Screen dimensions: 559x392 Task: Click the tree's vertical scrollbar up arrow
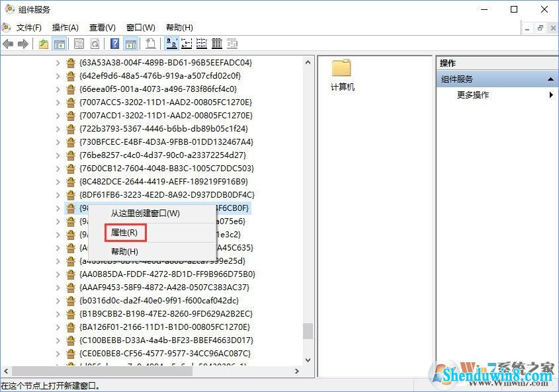[x=308, y=63]
